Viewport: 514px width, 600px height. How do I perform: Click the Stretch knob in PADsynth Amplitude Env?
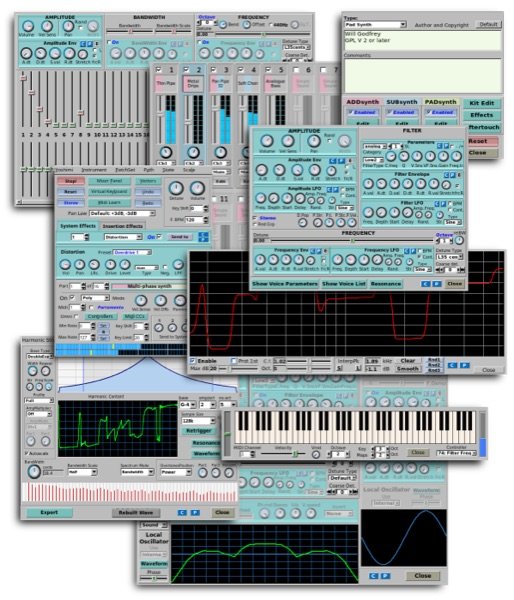(82, 54)
